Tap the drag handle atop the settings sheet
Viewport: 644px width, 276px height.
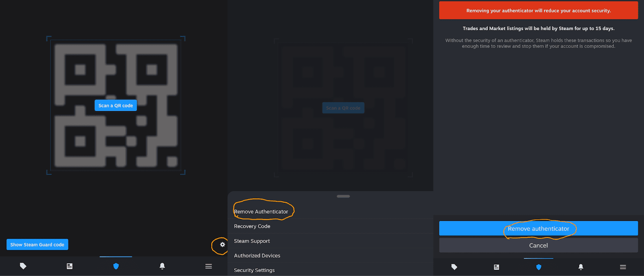tap(343, 196)
